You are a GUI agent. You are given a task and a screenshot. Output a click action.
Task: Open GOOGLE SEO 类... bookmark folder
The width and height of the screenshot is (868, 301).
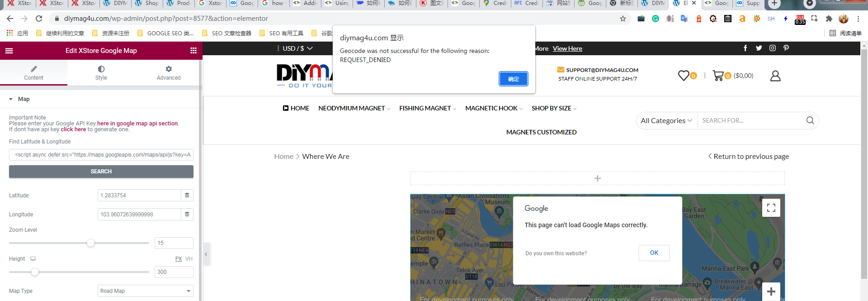click(x=165, y=33)
